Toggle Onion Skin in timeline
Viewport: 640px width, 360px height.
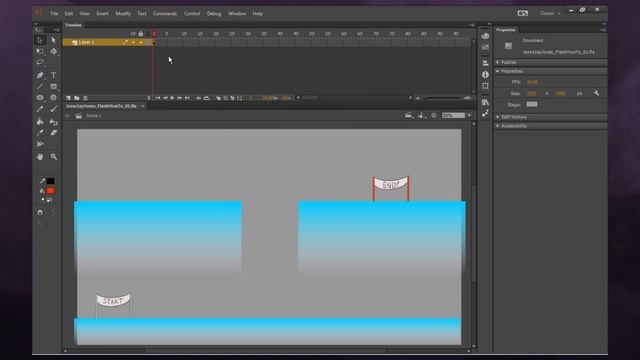pyautogui.click(x=218, y=98)
